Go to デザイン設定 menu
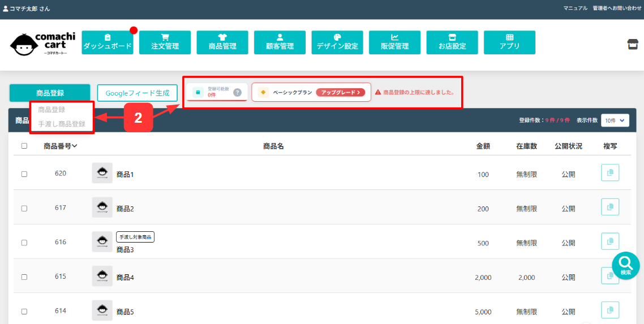 337,42
